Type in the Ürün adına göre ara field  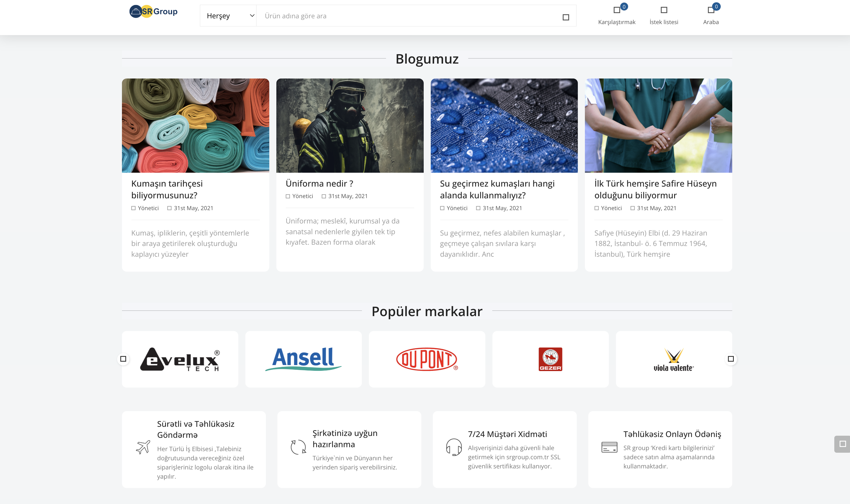(x=407, y=16)
